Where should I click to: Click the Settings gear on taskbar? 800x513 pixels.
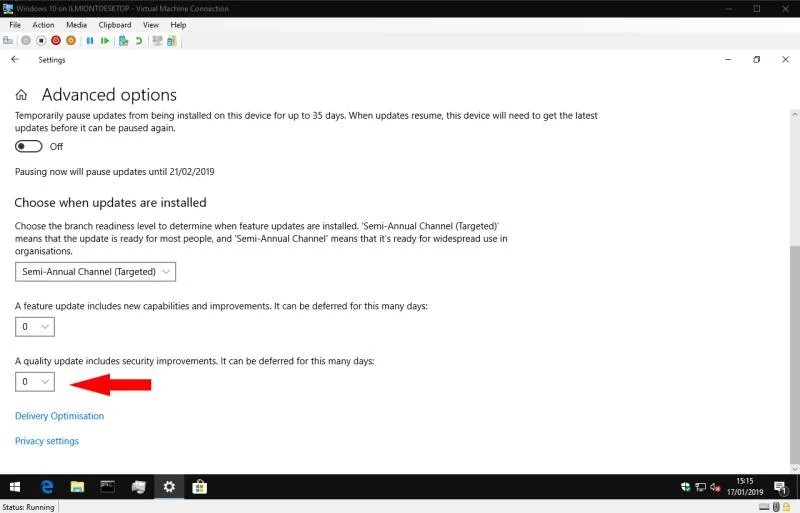(x=169, y=487)
